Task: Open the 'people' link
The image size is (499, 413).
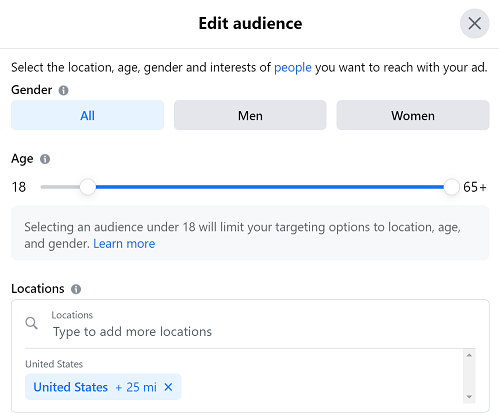Action: pos(293,68)
